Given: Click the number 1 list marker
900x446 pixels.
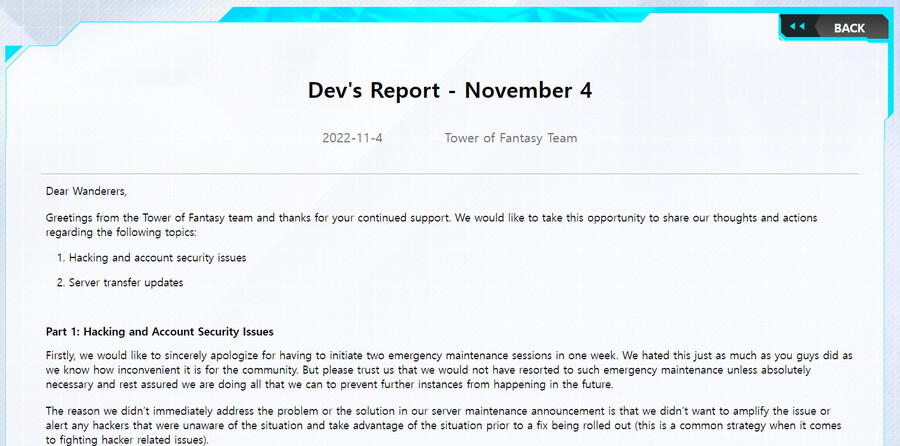Looking at the screenshot, I should pos(60,257).
